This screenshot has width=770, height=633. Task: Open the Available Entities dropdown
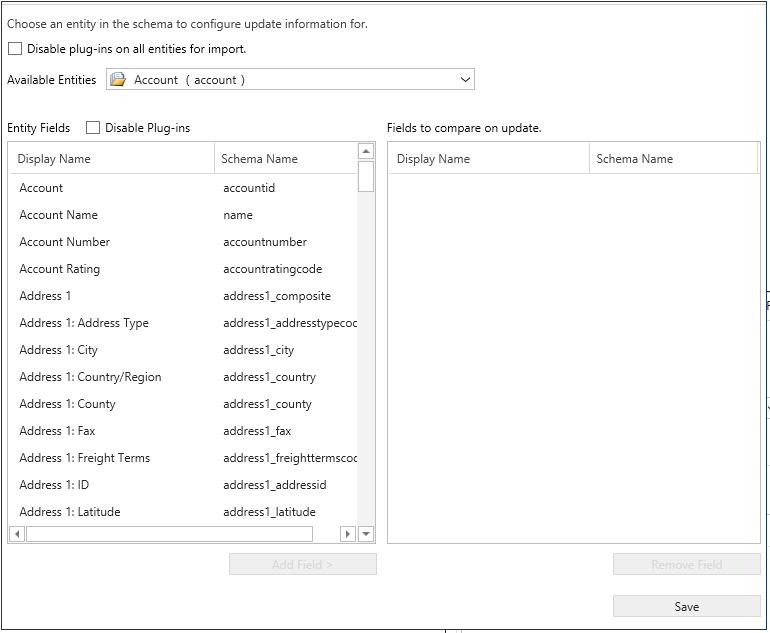(465, 80)
